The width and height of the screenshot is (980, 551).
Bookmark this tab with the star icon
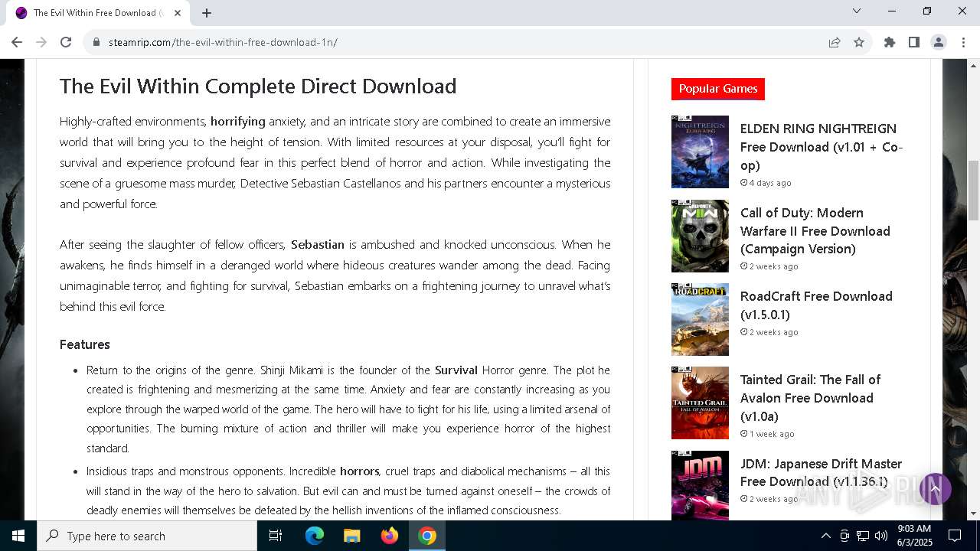859,42
